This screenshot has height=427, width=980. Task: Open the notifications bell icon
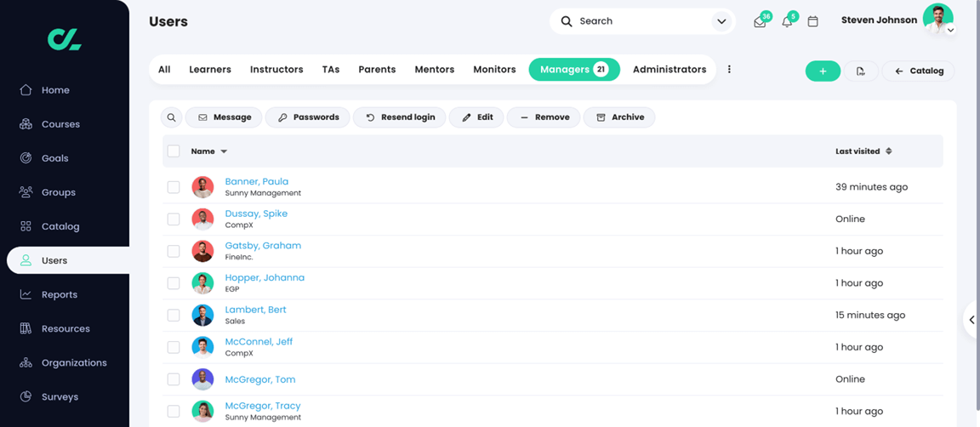click(788, 22)
